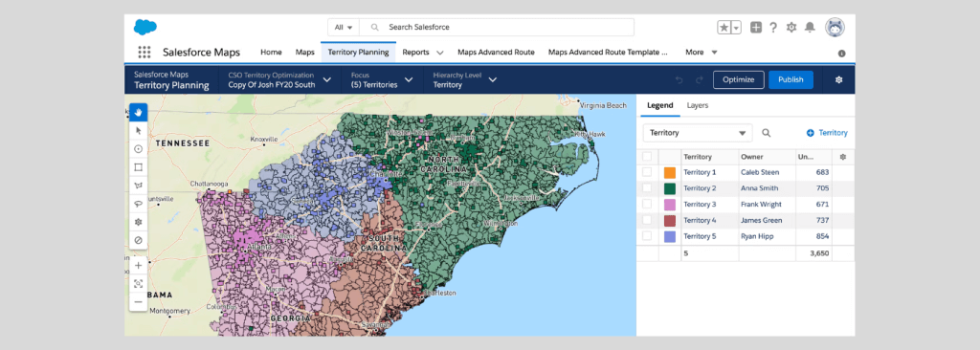Open the favorites list dropdown arrow
The width and height of the screenshot is (980, 350).
click(736, 28)
